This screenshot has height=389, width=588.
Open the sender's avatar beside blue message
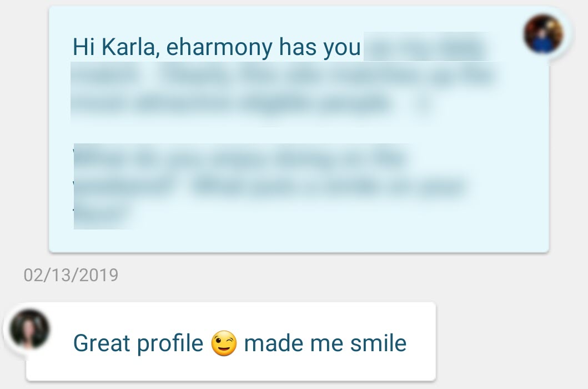coord(544,34)
